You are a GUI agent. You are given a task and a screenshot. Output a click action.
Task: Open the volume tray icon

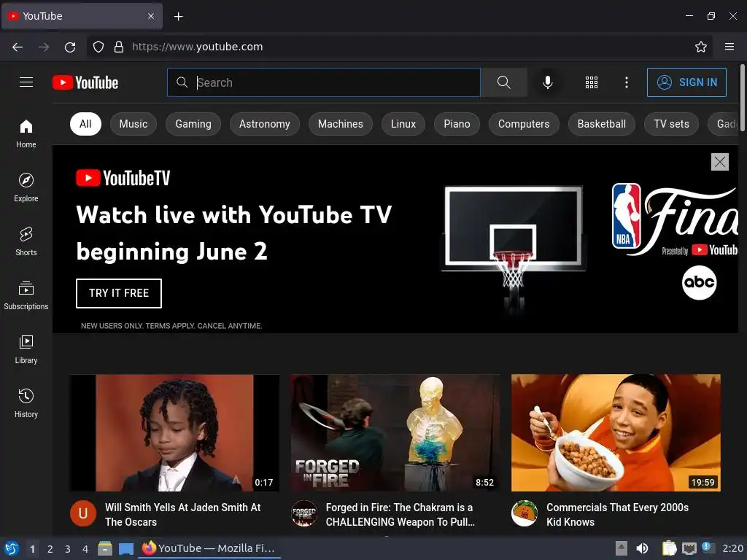(642, 548)
